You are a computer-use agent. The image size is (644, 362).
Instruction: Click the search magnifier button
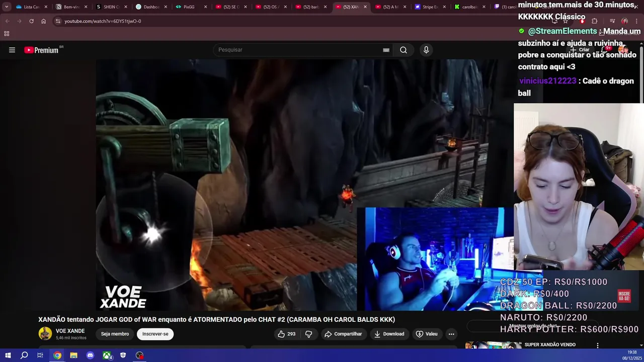pos(404,50)
